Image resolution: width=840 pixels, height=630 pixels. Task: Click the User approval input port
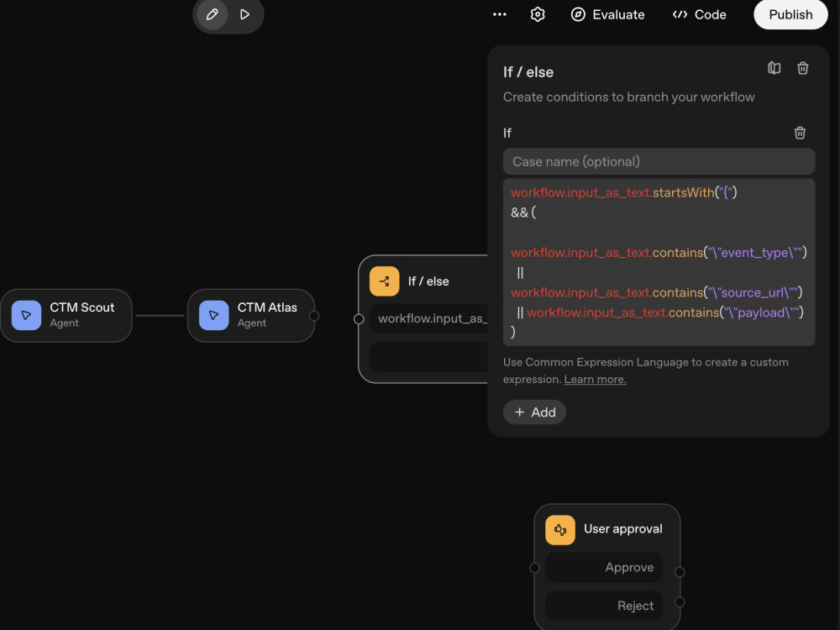[534, 568]
